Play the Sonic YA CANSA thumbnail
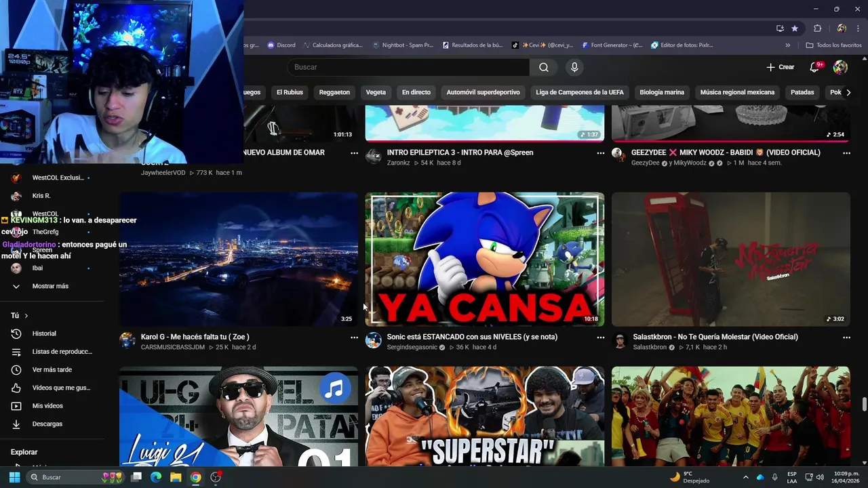868x488 pixels. click(x=485, y=259)
